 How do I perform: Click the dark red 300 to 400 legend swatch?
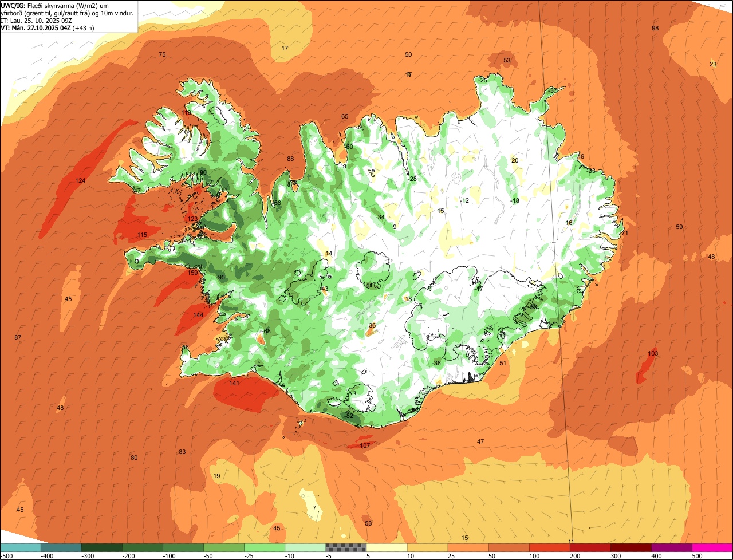coord(630,547)
